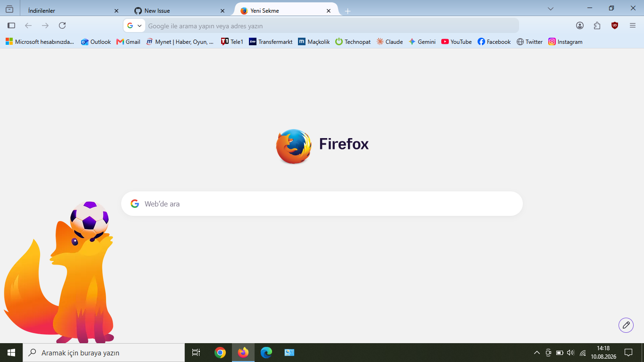
Task: Open the Firefox hamburger application menu
Action: (x=633, y=25)
